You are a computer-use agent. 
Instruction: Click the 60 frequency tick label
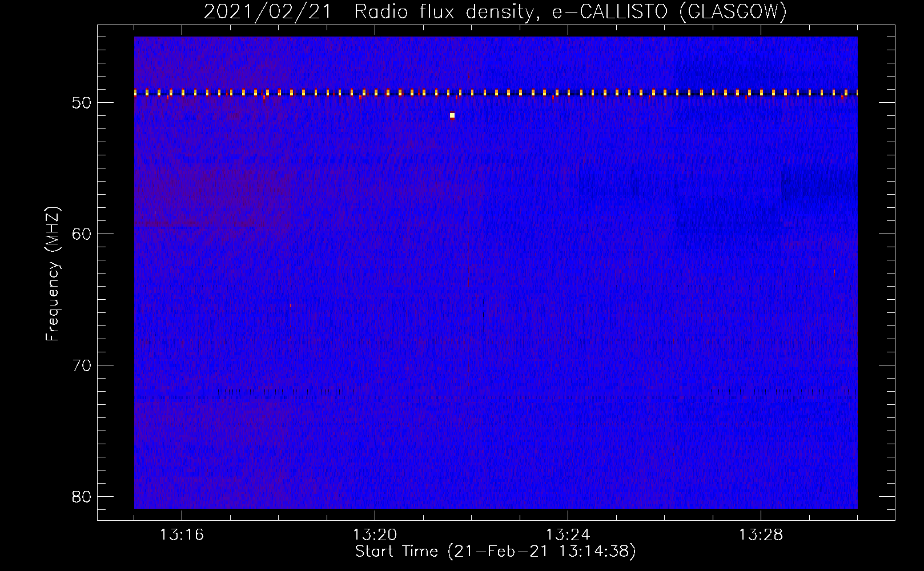pyautogui.click(x=82, y=234)
